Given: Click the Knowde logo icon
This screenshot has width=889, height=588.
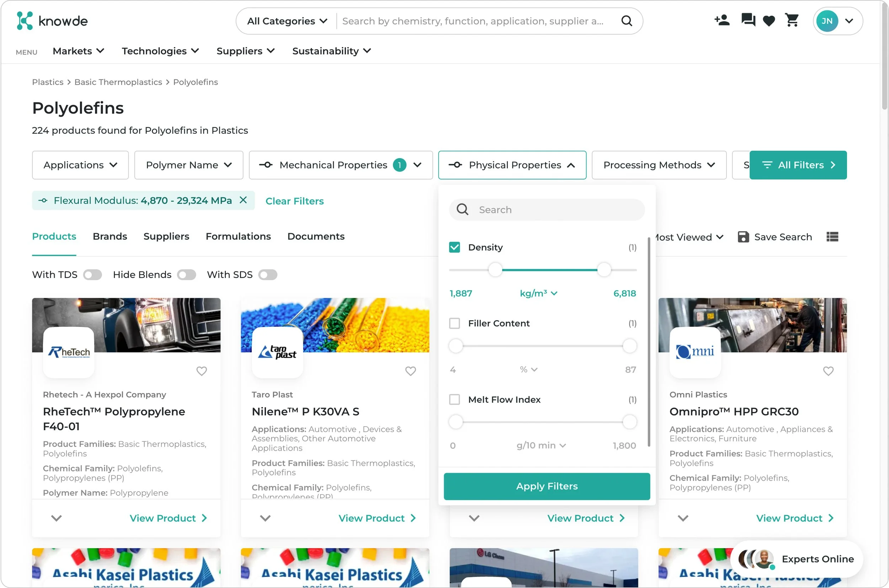Looking at the screenshot, I should (x=25, y=21).
